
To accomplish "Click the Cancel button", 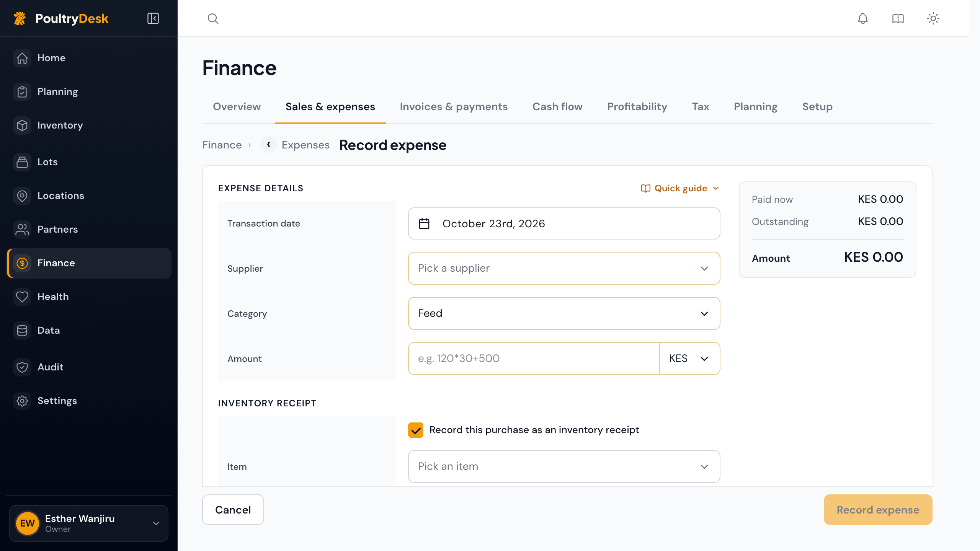I will click(233, 510).
